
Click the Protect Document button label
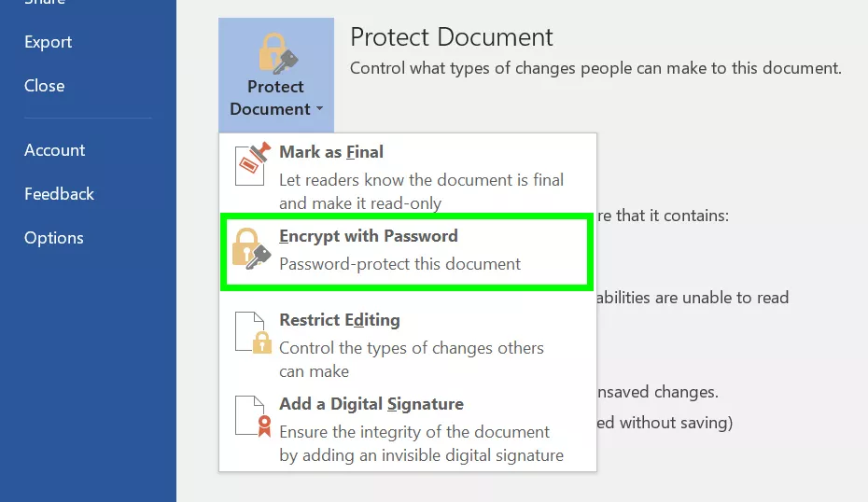click(x=275, y=98)
